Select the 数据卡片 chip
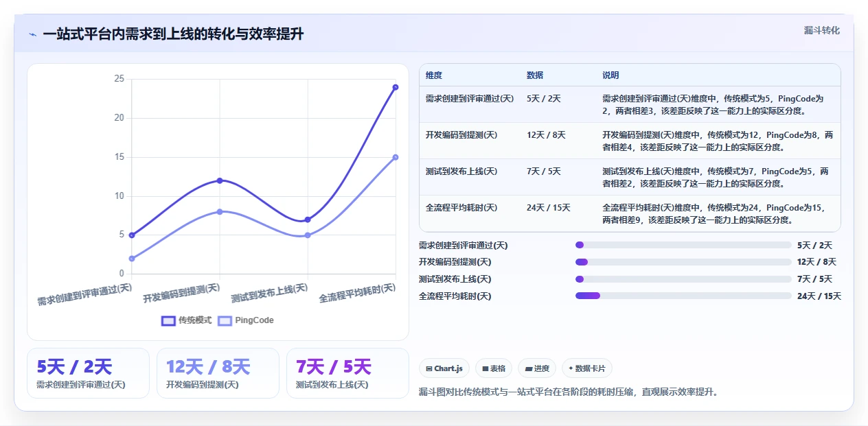 point(586,368)
